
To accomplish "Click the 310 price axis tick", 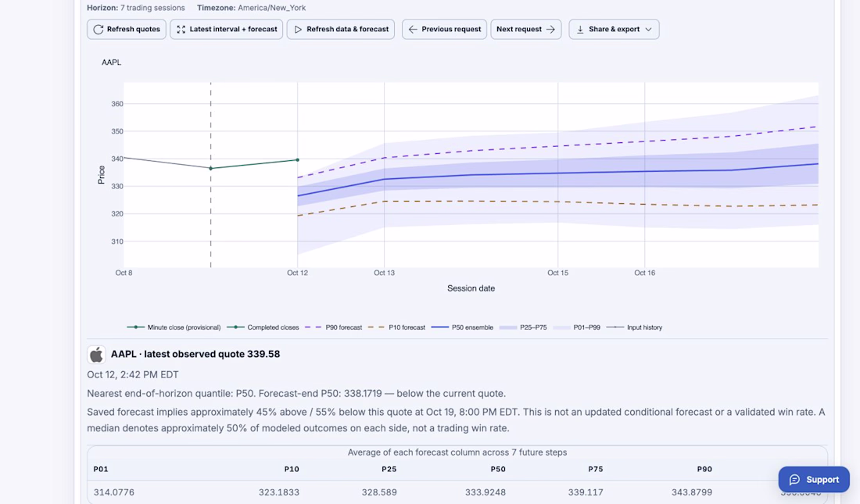I will coord(116,241).
